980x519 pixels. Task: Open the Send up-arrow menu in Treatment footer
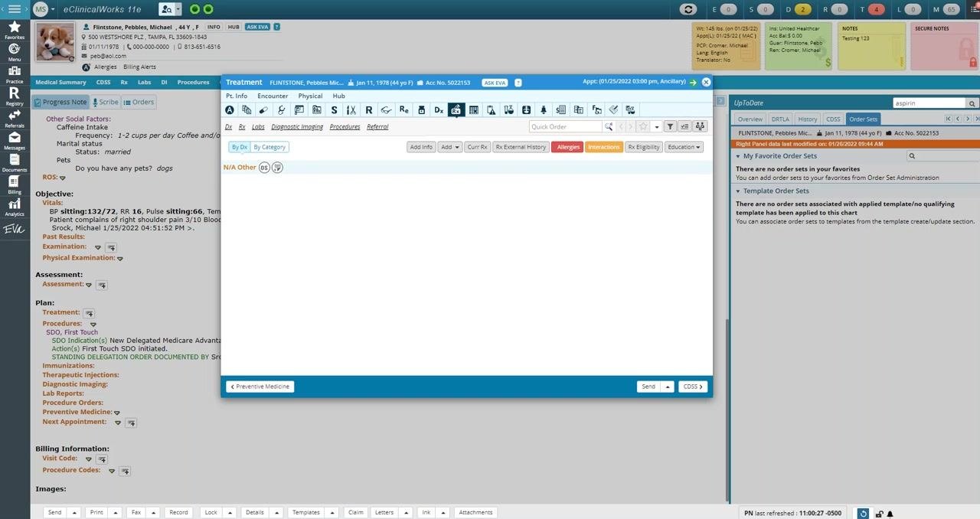coord(668,387)
